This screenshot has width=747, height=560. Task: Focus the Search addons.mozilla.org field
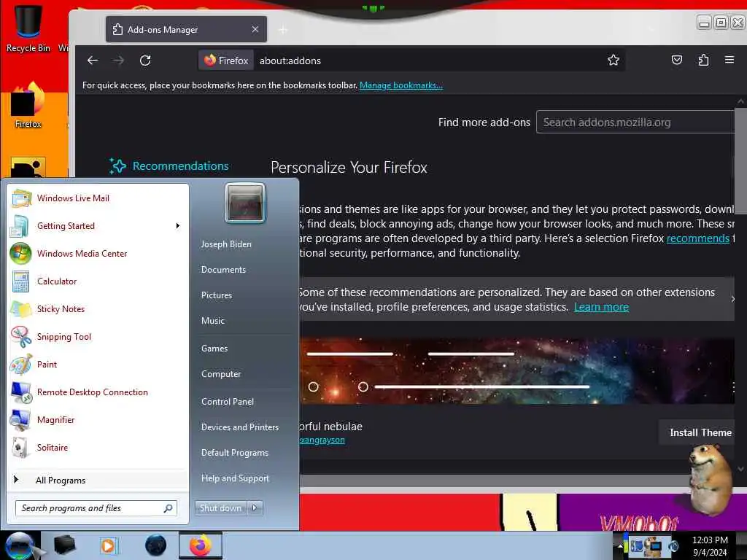[636, 122]
